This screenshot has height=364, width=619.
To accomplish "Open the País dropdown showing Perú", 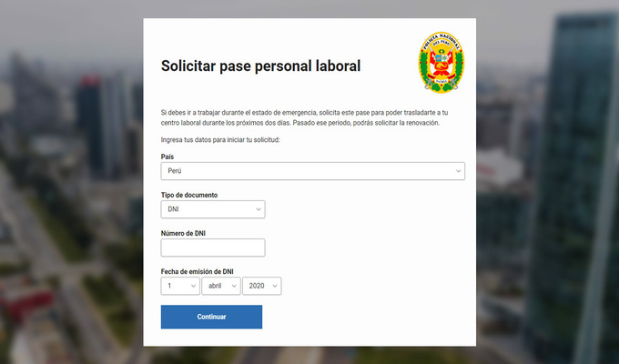I will 312,171.
